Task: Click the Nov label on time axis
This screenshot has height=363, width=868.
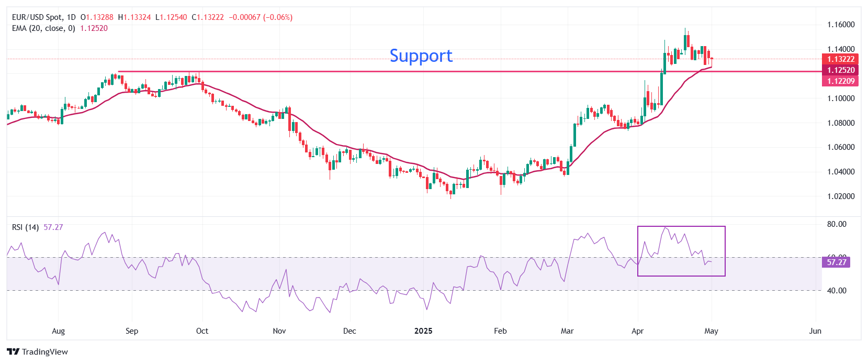Action: (279, 331)
